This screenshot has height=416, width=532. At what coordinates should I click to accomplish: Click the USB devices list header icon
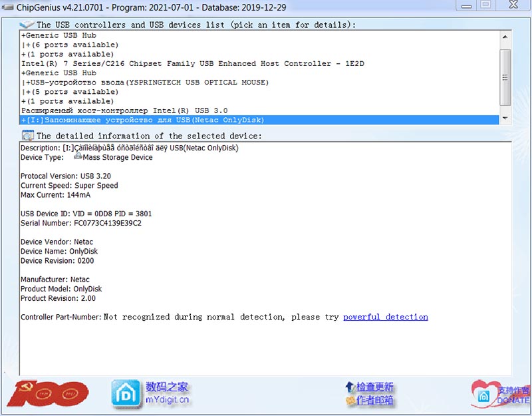pyautogui.click(x=27, y=25)
